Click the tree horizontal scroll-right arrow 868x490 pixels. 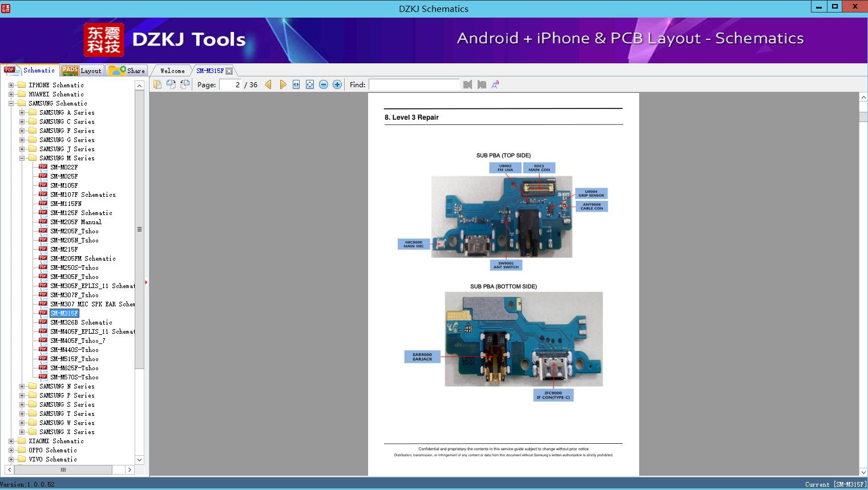[130, 469]
